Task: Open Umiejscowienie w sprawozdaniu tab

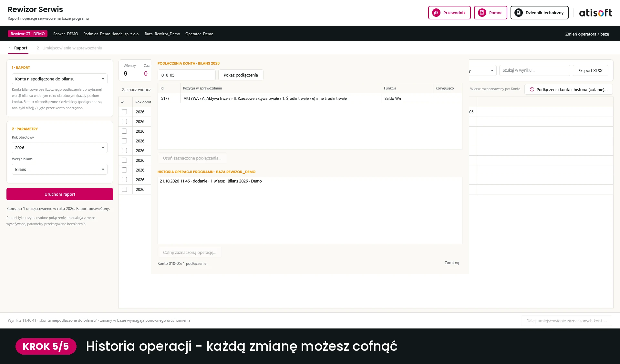Action: click(69, 48)
